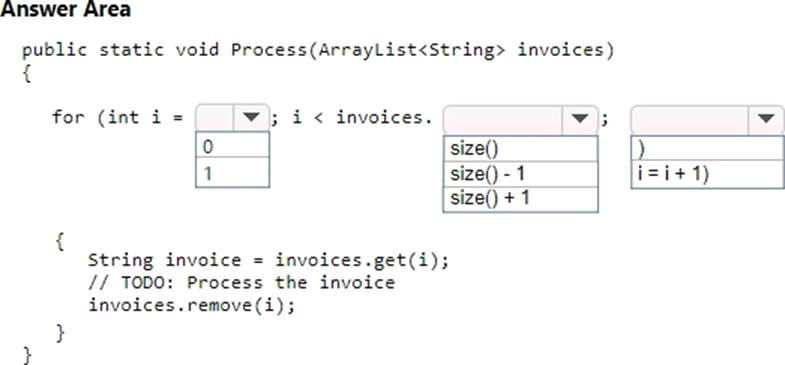Screen dimensions: 785x365
Task: Click the empty size condition combo field
Action: coord(503,119)
